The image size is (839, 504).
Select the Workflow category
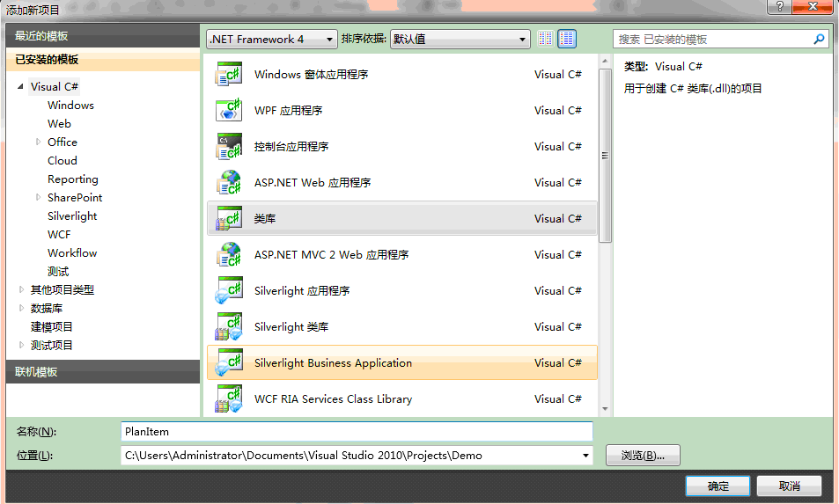[x=72, y=252]
